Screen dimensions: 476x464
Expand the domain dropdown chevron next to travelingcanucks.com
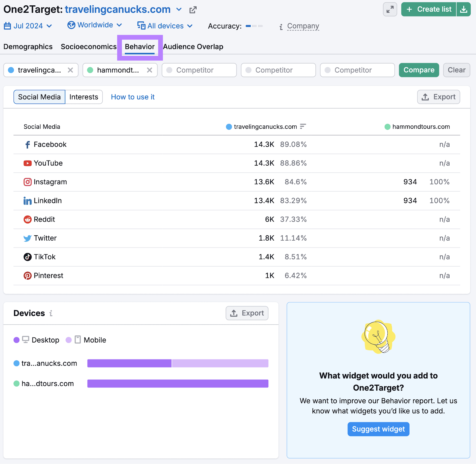pos(179,9)
